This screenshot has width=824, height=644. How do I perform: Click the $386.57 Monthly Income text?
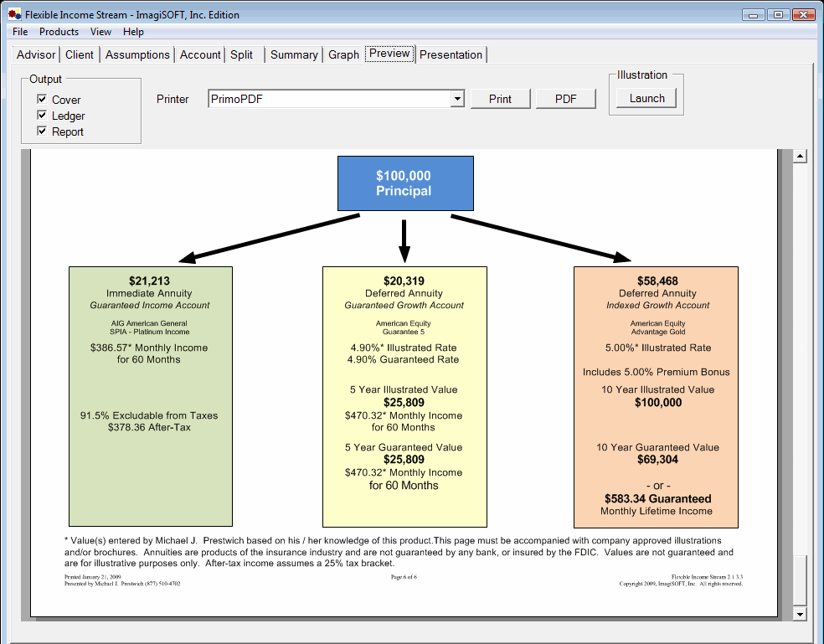(x=149, y=348)
